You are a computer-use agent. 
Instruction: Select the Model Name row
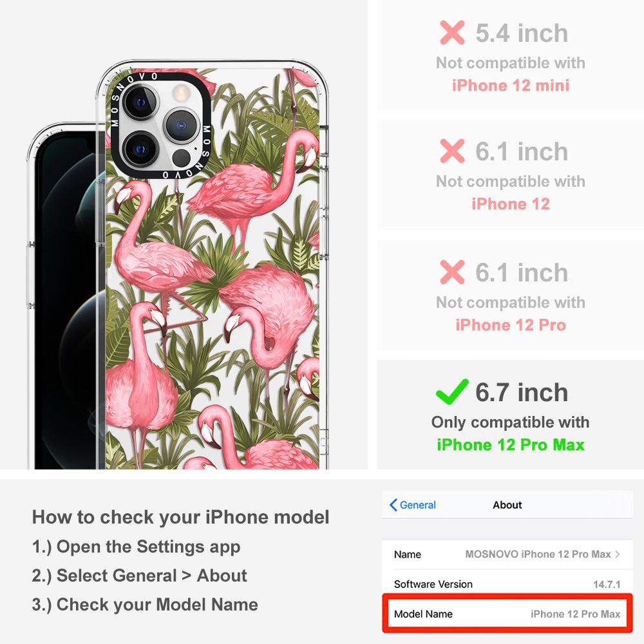(x=507, y=614)
